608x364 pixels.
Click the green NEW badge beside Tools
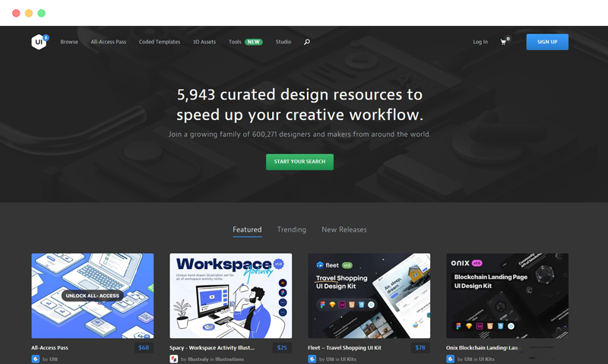[254, 42]
